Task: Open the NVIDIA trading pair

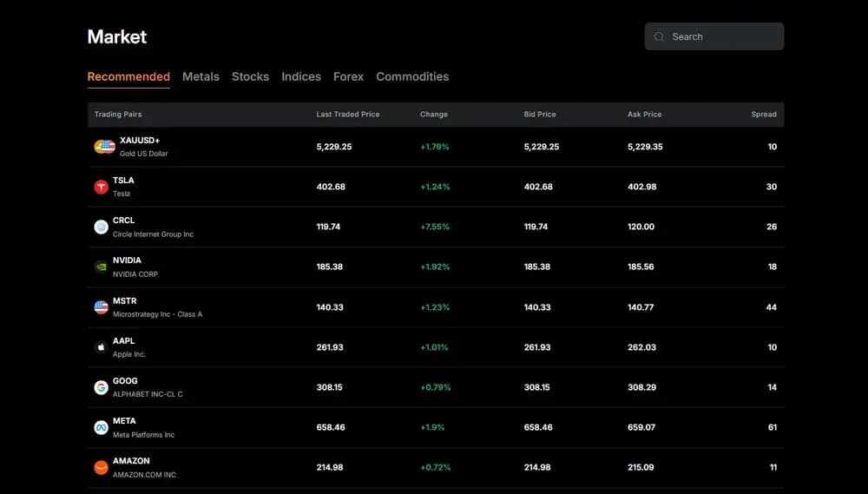Action: 436,267
